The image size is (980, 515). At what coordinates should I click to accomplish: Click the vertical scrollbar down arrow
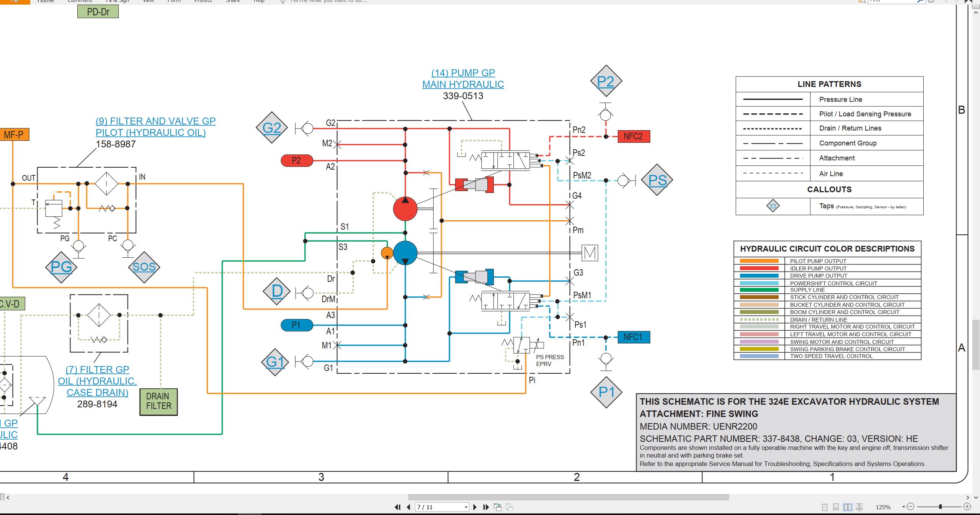tap(976, 497)
